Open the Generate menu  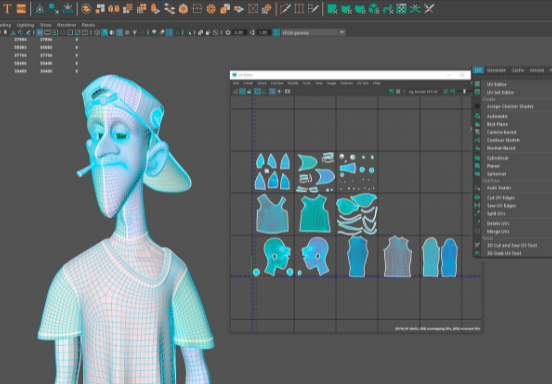point(496,70)
